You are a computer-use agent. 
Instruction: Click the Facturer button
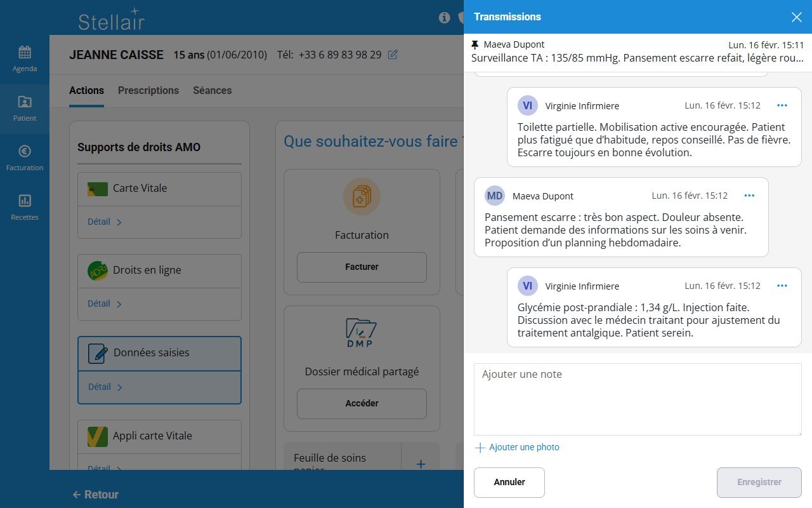(362, 267)
